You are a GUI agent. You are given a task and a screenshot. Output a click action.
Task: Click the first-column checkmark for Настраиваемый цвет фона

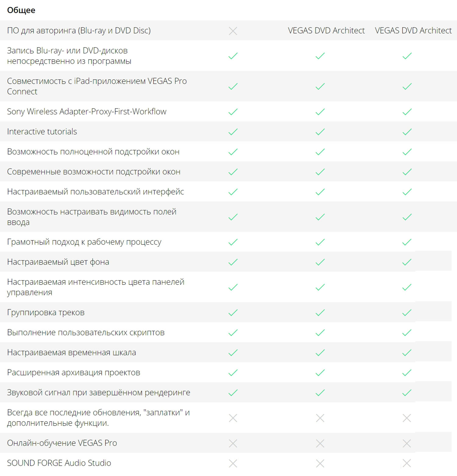(x=233, y=262)
